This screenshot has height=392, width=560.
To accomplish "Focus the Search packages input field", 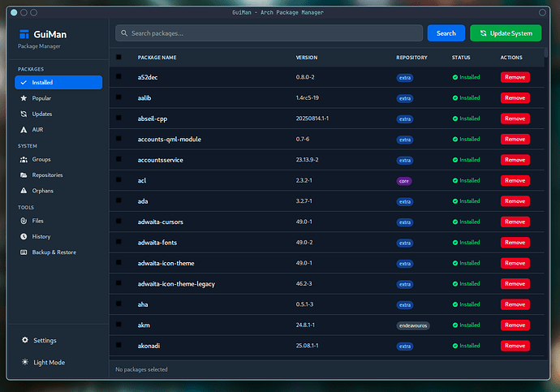I will point(269,33).
